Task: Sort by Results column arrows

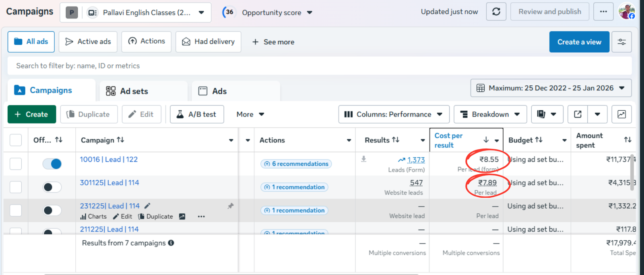Action: [396, 140]
